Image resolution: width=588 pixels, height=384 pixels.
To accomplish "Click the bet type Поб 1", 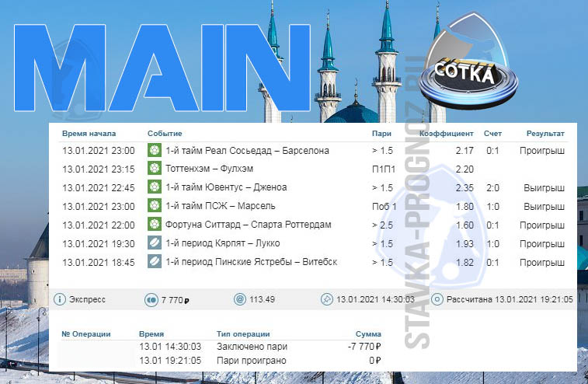I will tap(384, 207).
